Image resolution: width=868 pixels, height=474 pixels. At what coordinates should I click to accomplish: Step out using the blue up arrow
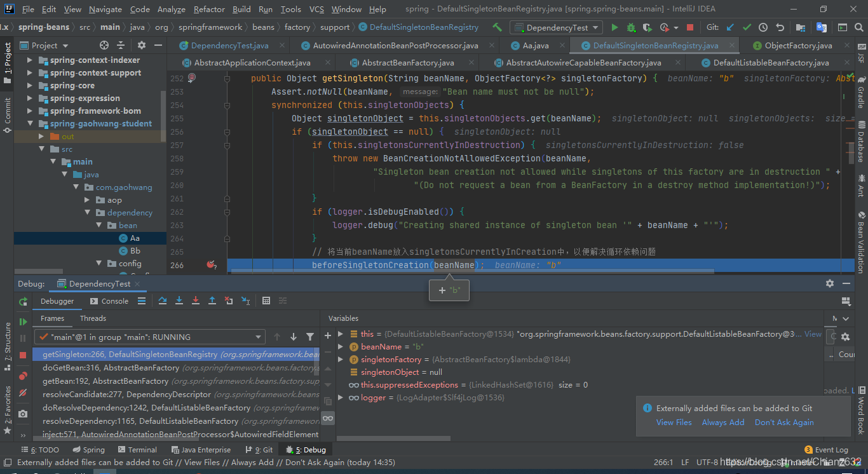coord(212,301)
